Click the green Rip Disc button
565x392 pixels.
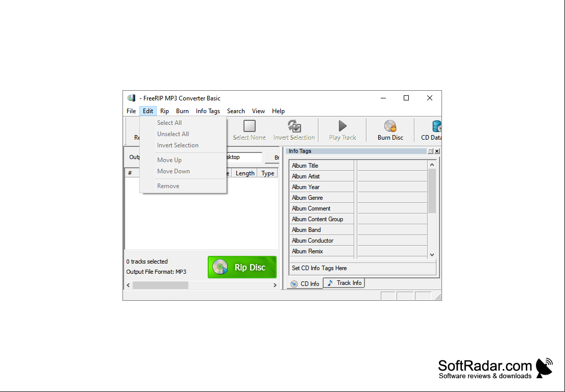click(242, 267)
